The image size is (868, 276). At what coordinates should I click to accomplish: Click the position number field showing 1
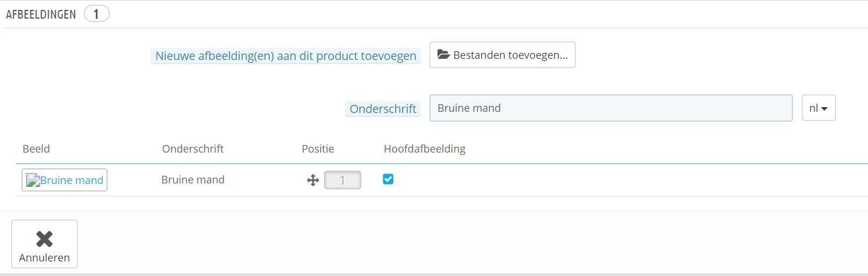(342, 180)
